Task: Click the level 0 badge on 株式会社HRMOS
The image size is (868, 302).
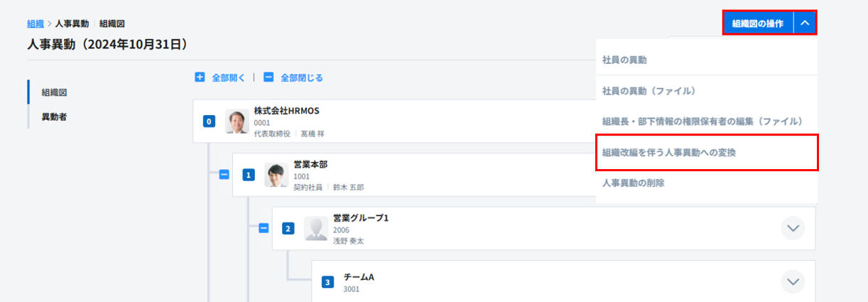Action: pos(209,122)
